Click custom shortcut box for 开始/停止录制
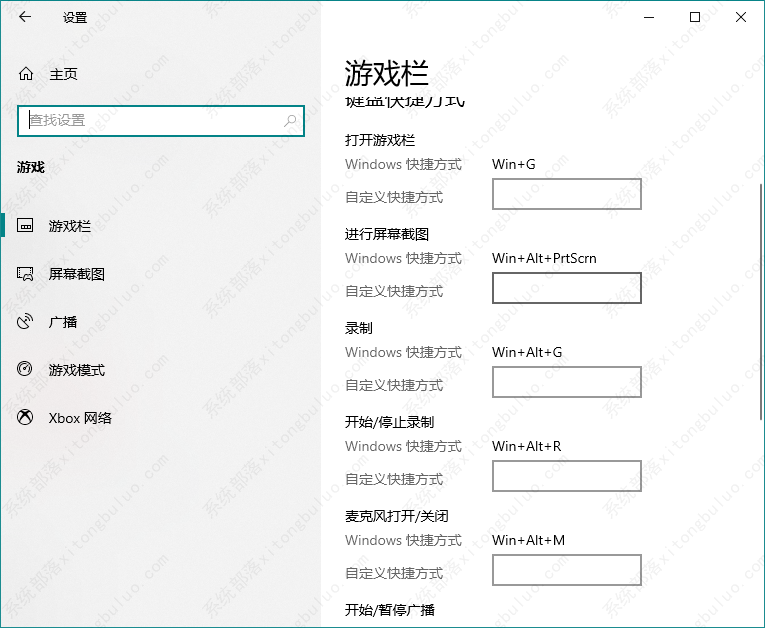 tap(566, 477)
